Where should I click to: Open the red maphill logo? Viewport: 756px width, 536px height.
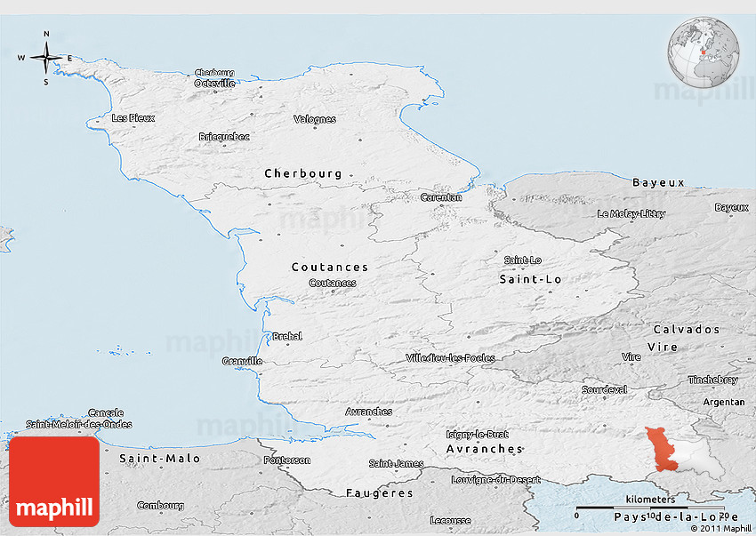pos(54,482)
